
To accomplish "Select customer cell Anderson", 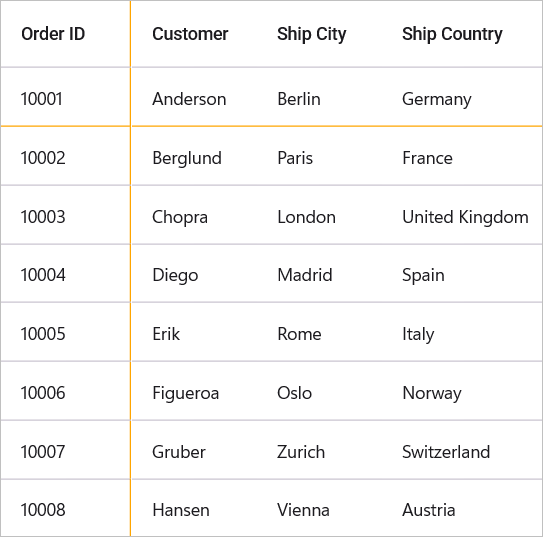I will (x=194, y=97).
